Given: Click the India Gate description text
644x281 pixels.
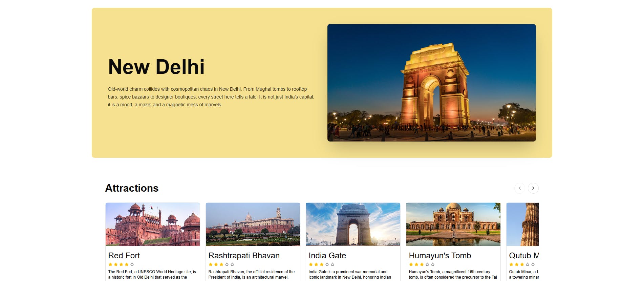Looking at the screenshot, I should [350, 275].
